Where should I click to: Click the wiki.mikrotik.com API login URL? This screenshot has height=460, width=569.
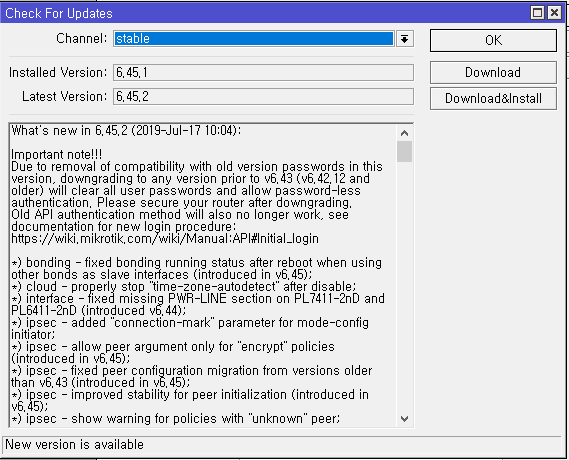point(165,239)
